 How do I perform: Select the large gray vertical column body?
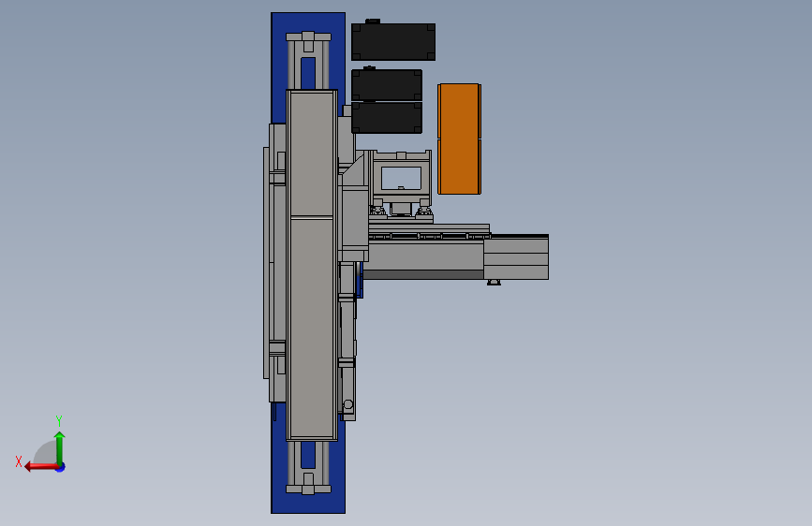(312, 265)
